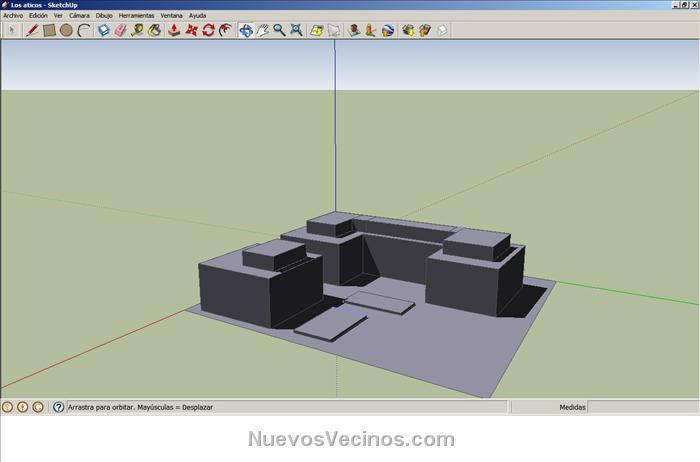The height and width of the screenshot is (462, 700).
Task: Open the Archivo menu
Action: tap(12, 16)
